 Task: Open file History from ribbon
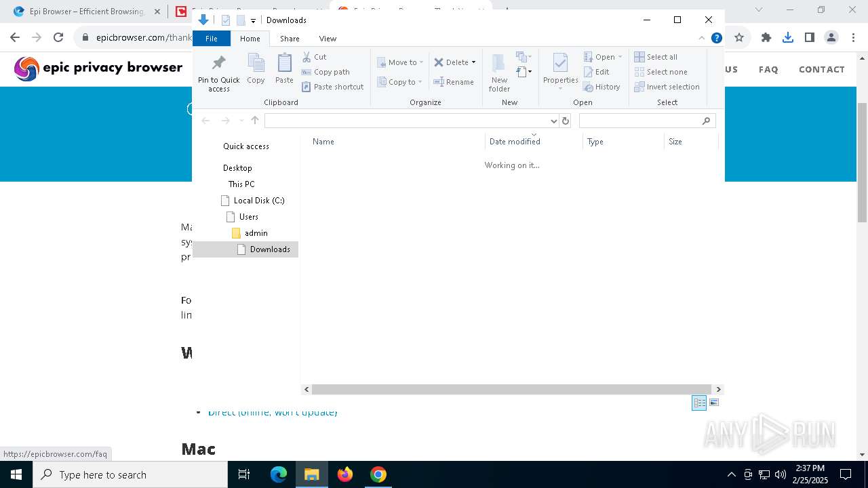pyautogui.click(x=601, y=87)
